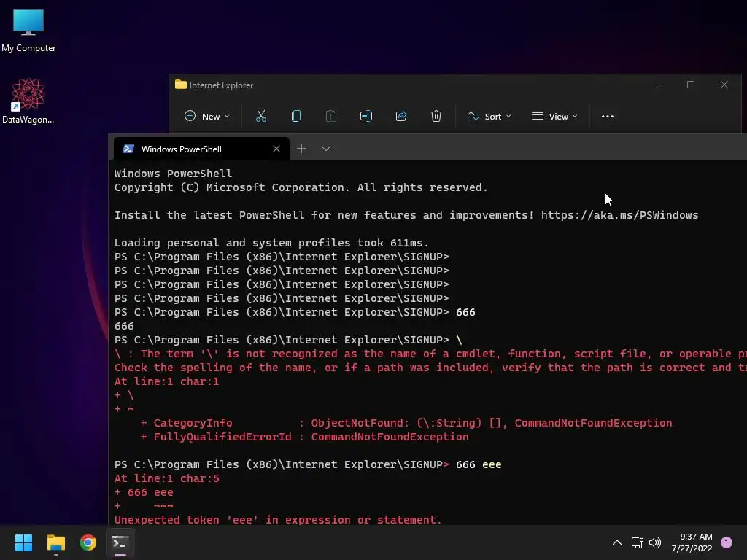Open the View dropdown in File Explorer
Viewport: 747px width, 560px height.
coord(554,116)
